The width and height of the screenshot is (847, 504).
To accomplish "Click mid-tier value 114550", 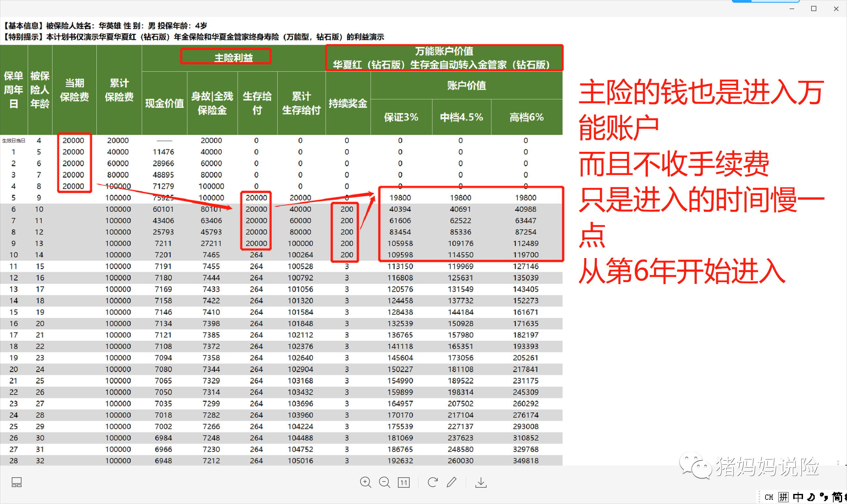I will tap(460, 255).
